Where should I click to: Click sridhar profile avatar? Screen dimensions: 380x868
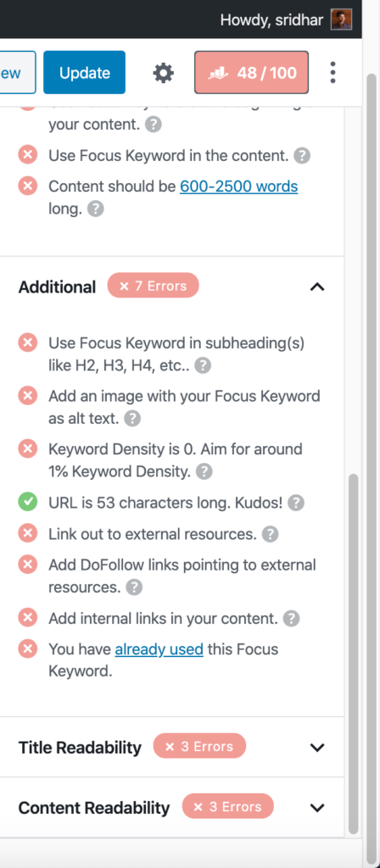pos(341,19)
